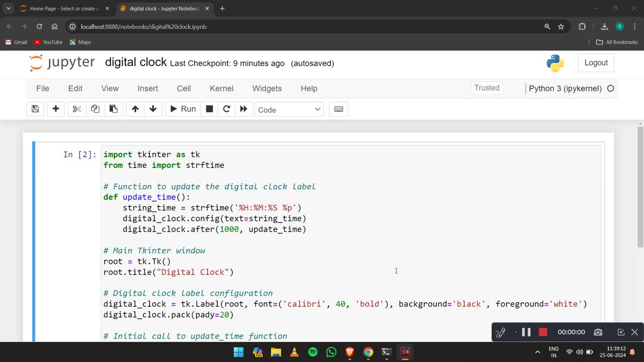Viewport: 644px width, 362px height.
Task: Click the address bar URL field
Action: pyautogui.click(x=307, y=26)
